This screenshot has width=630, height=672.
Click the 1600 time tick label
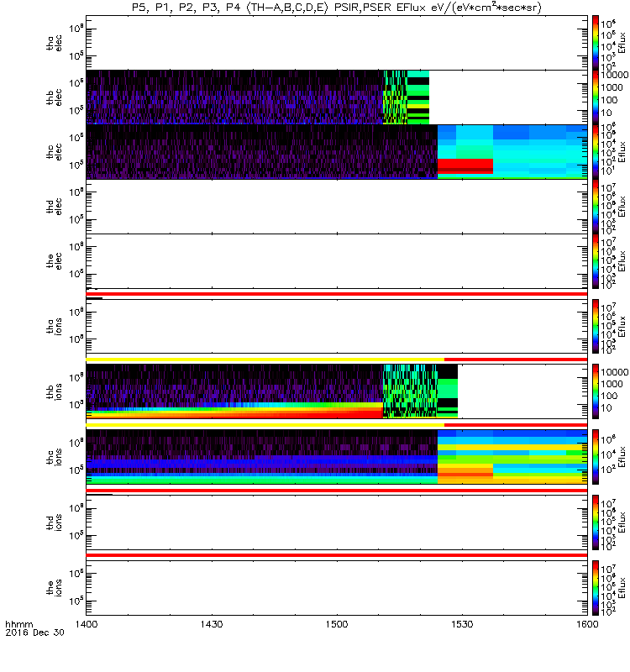[x=587, y=624]
